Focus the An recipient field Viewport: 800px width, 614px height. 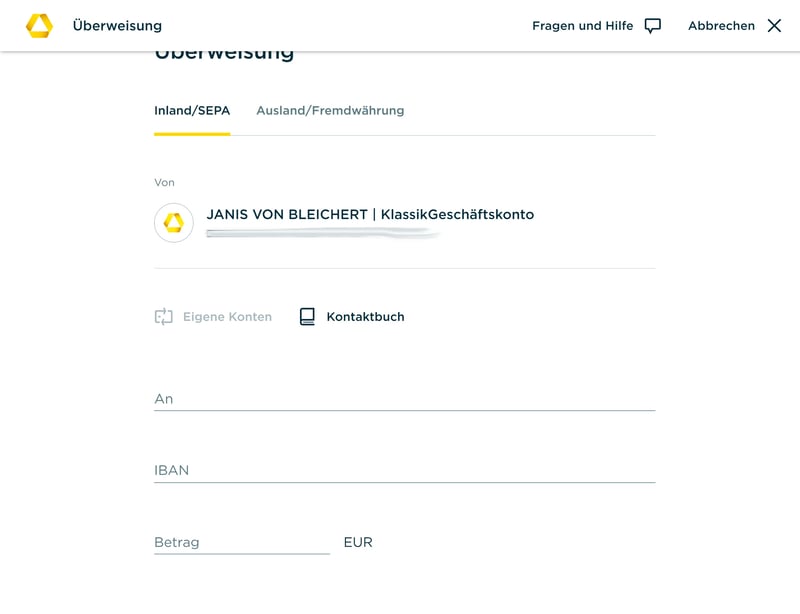[x=404, y=398]
